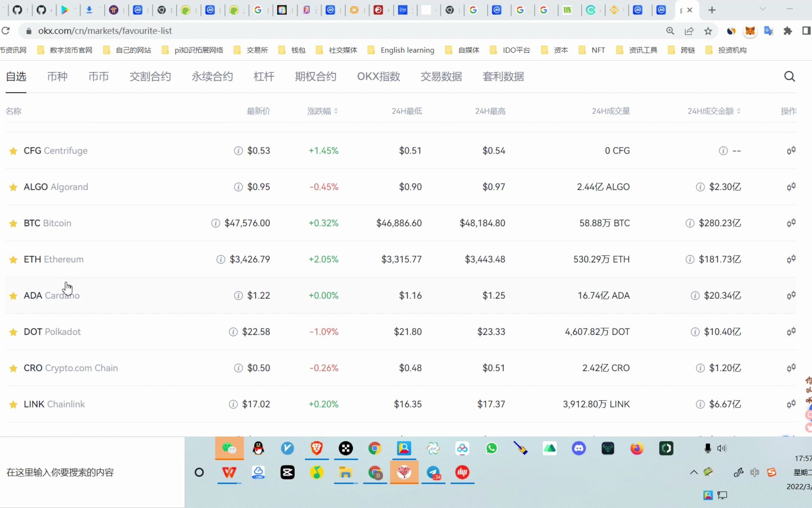
Task: Open the LINK Chainlink market link
Action: click(54, 404)
